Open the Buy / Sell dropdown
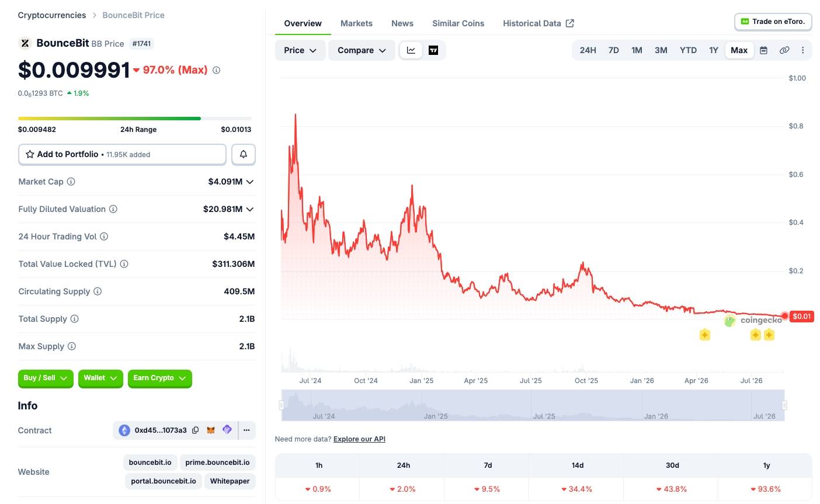820x504 pixels. (46, 378)
